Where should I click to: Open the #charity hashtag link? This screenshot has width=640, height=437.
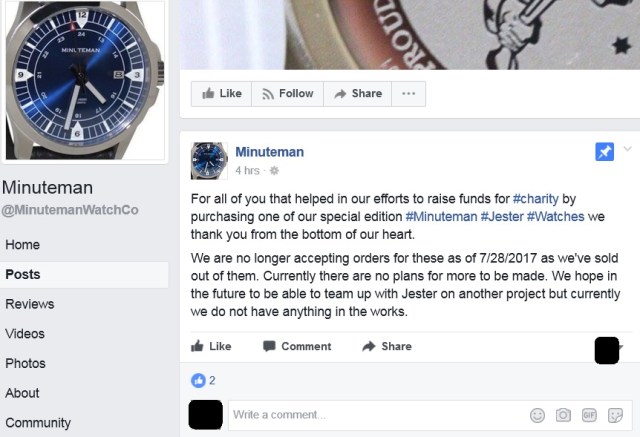point(536,199)
